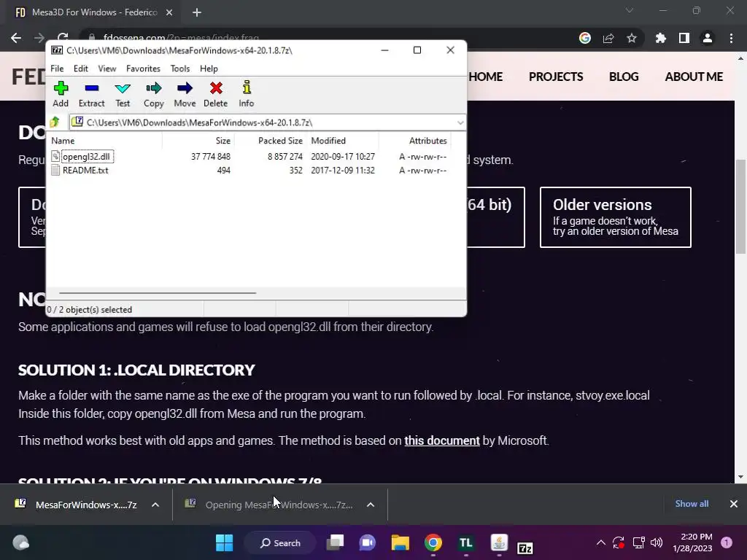Screen dimensions: 747x560
Task: Click the HOME navigation link
Action: point(485,77)
